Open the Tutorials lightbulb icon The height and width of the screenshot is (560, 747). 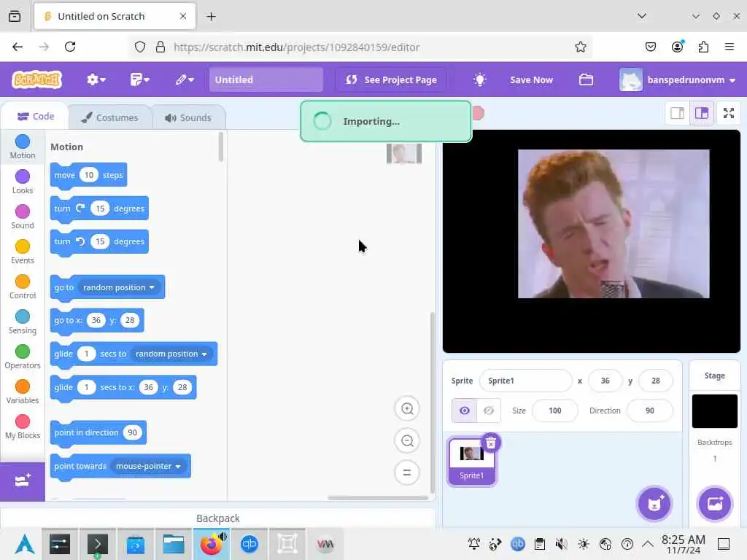tap(479, 79)
